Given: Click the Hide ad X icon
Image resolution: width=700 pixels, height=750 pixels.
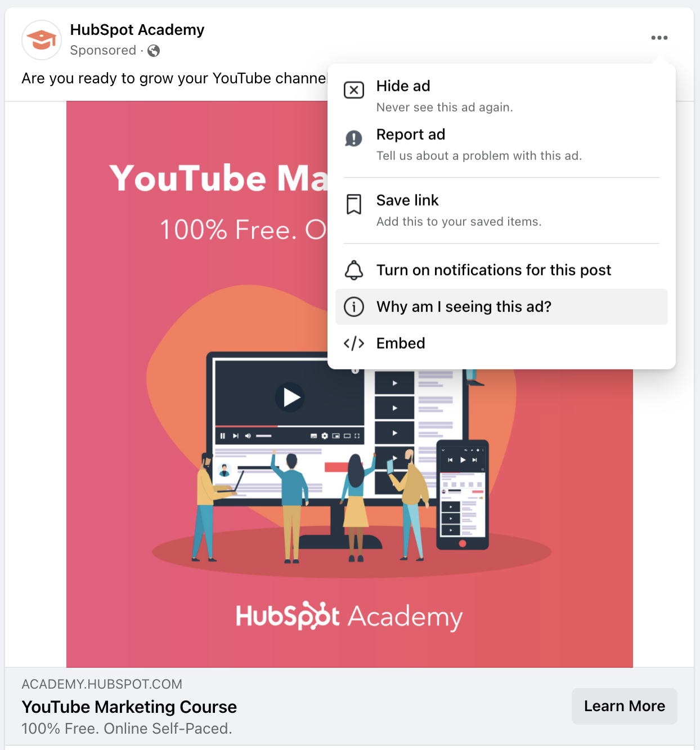Looking at the screenshot, I should point(354,90).
